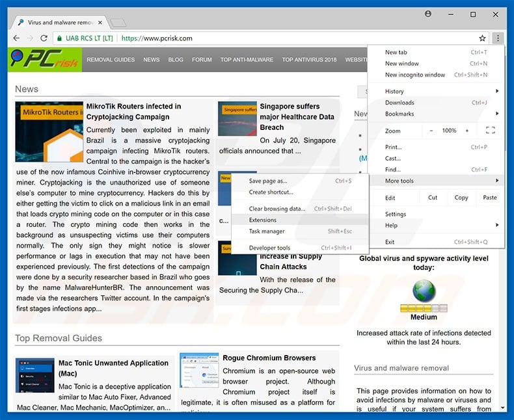The image size is (514, 420).
Task: Open BLOG nav link
Action: (176, 60)
